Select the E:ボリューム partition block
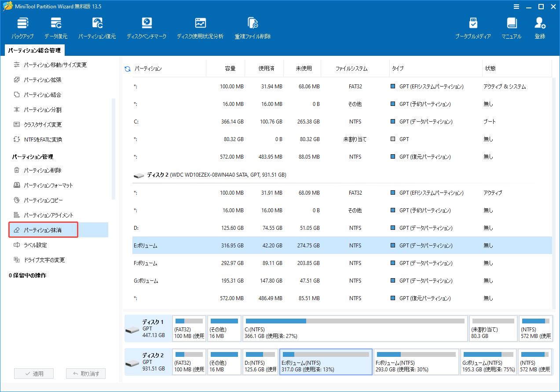This screenshot has width=560, height=392. click(326, 362)
